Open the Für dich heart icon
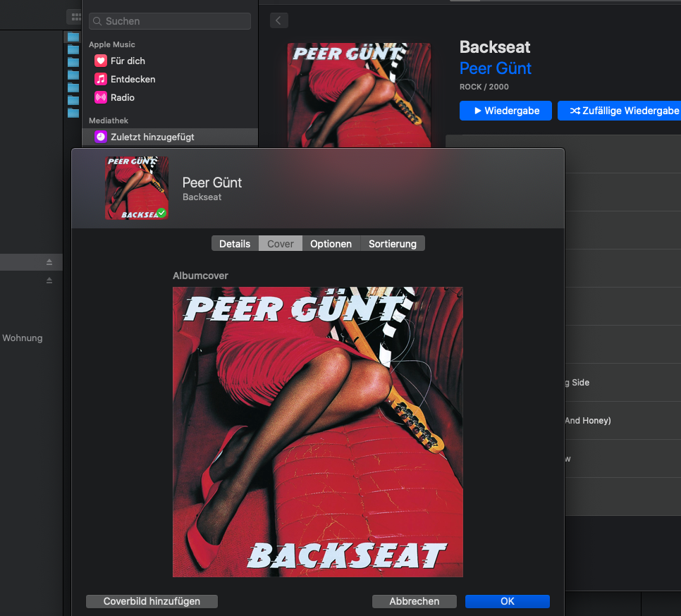Image resolution: width=681 pixels, height=616 pixels. tap(100, 61)
